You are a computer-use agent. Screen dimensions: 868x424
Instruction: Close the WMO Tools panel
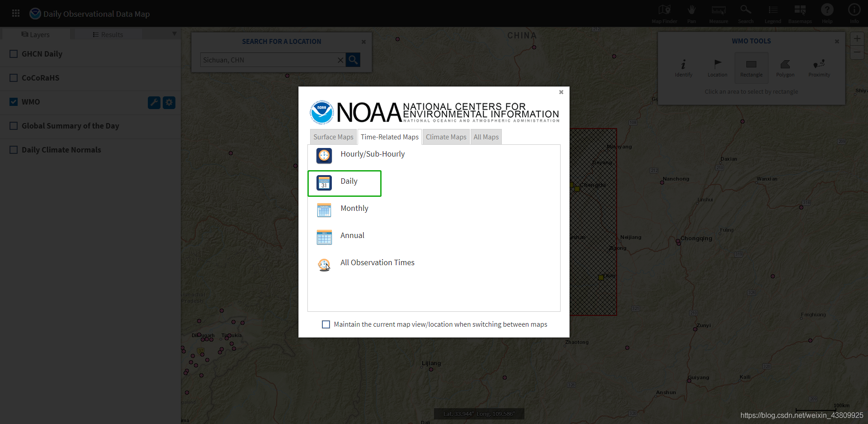click(x=837, y=41)
